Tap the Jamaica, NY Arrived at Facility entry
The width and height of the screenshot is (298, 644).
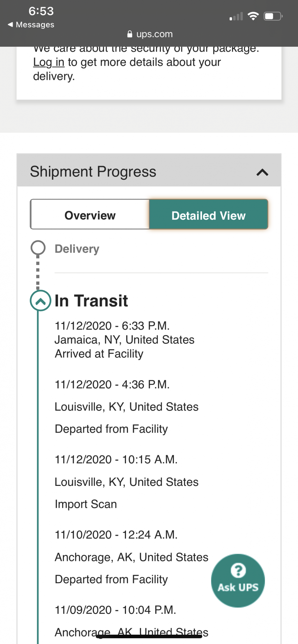(124, 340)
